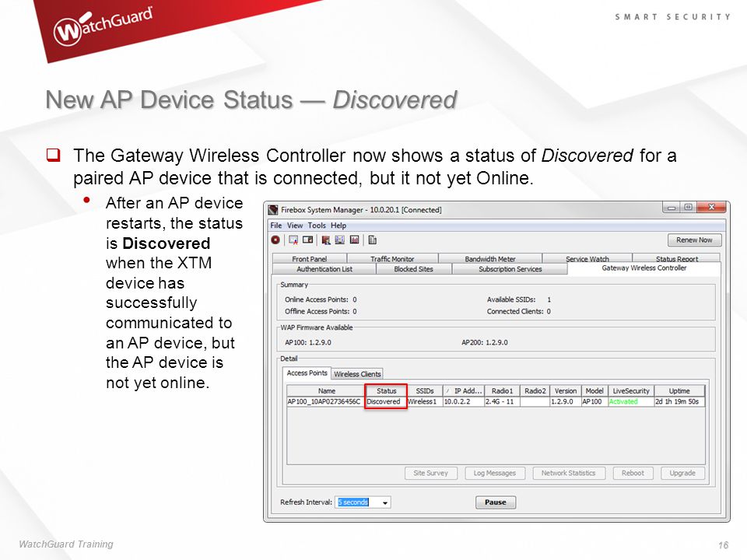747x560 pixels.
Task: Minimize the Firebox System Manager window
Action: tap(672, 208)
